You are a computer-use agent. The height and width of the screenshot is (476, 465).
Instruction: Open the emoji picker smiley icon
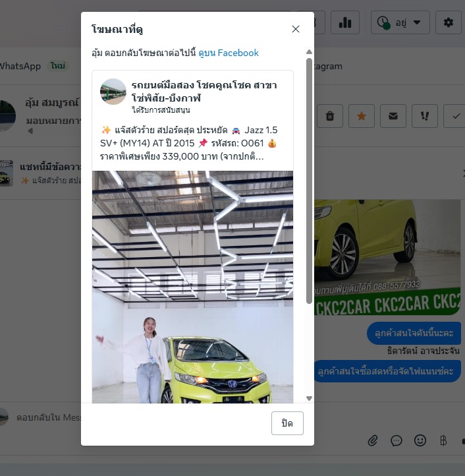[420, 440]
